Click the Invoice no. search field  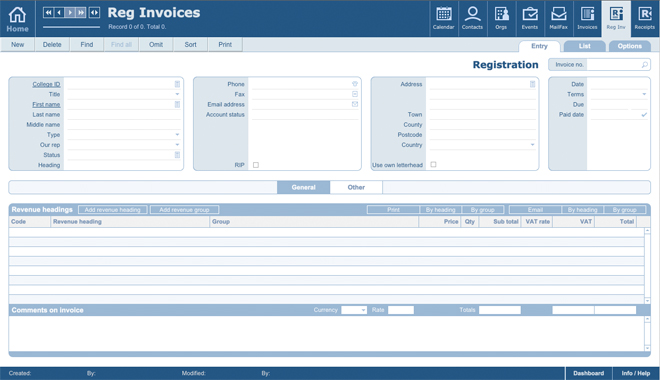614,64
